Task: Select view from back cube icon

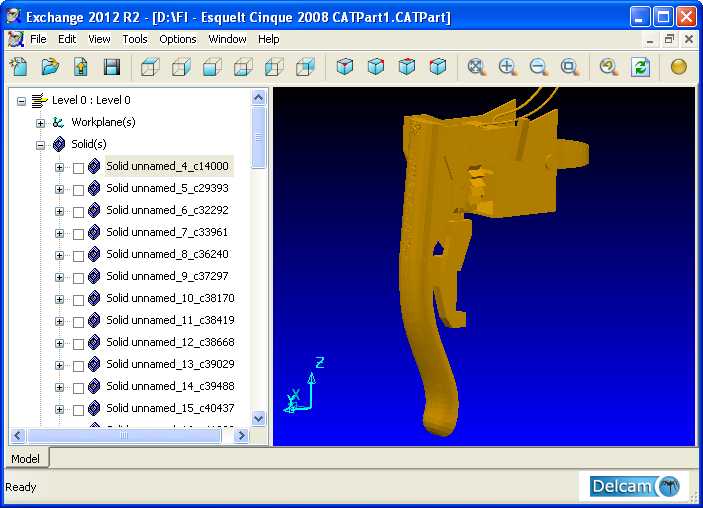Action: (x=305, y=67)
